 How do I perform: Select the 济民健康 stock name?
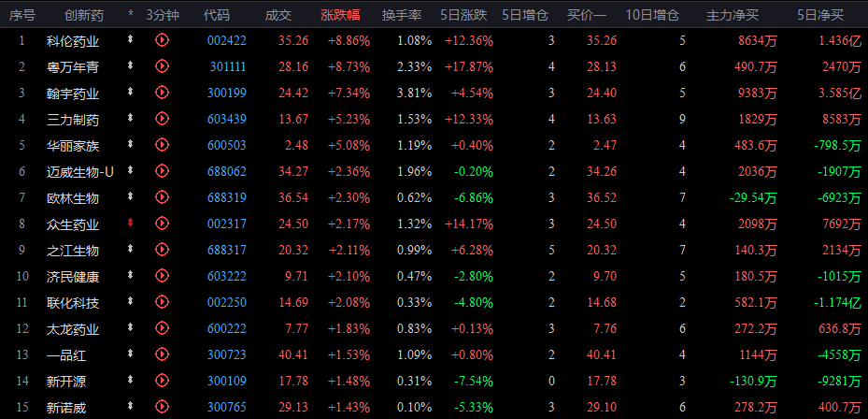coord(73,277)
